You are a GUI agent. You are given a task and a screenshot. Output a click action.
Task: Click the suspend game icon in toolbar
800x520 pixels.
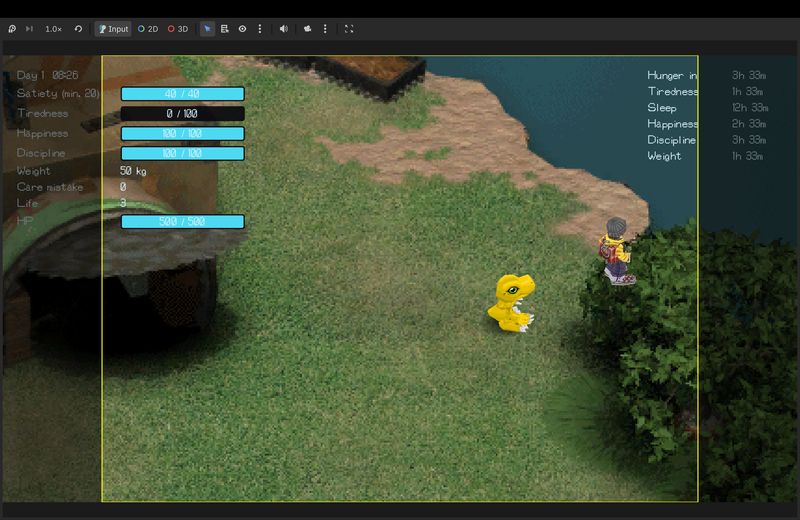[11, 29]
